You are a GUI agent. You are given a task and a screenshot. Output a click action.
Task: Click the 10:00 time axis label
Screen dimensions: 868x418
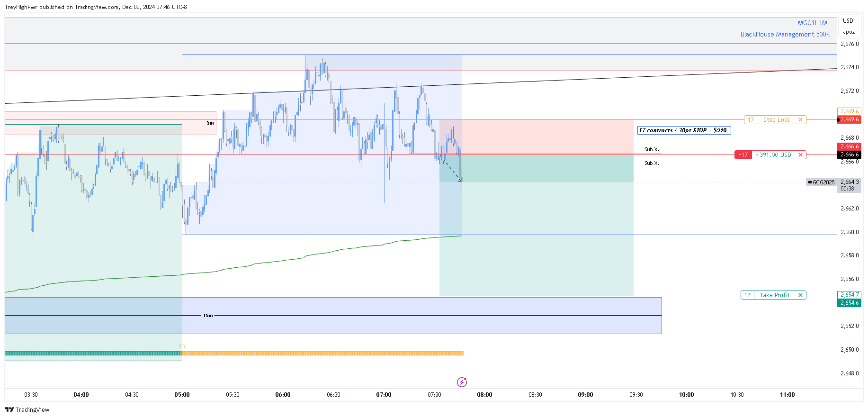tap(687, 394)
